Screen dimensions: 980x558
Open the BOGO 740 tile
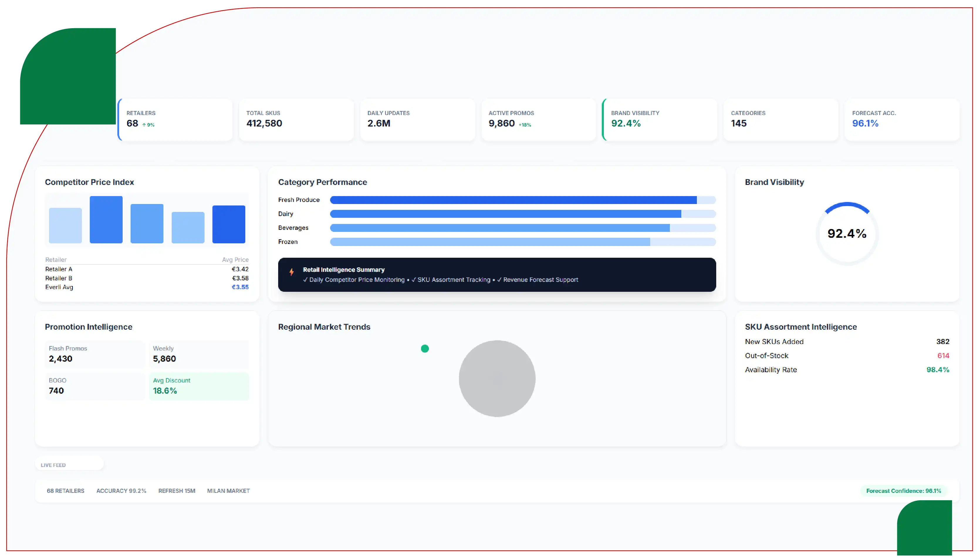pyautogui.click(x=95, y=386)
